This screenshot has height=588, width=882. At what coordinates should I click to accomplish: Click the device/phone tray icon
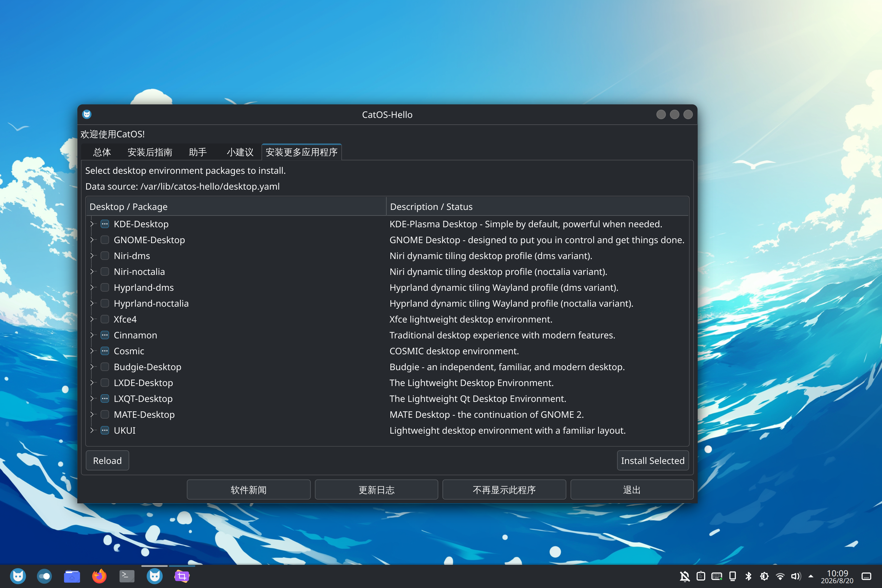point(732,576)
